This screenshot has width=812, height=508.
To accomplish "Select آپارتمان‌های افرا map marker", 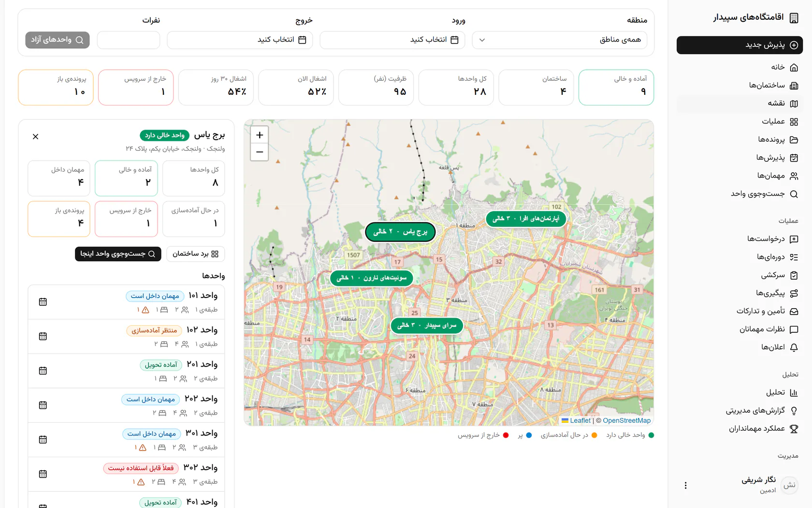I will tap(526, 219).
